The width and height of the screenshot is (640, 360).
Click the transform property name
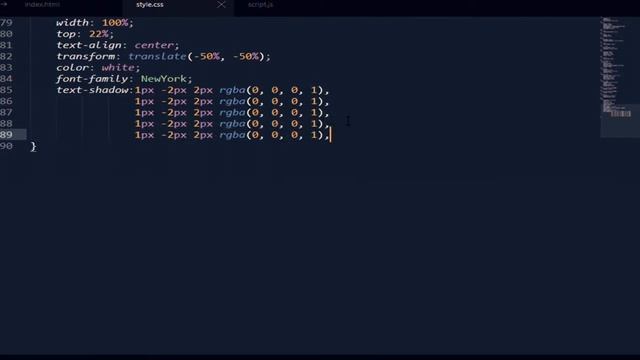coord(86,56)
